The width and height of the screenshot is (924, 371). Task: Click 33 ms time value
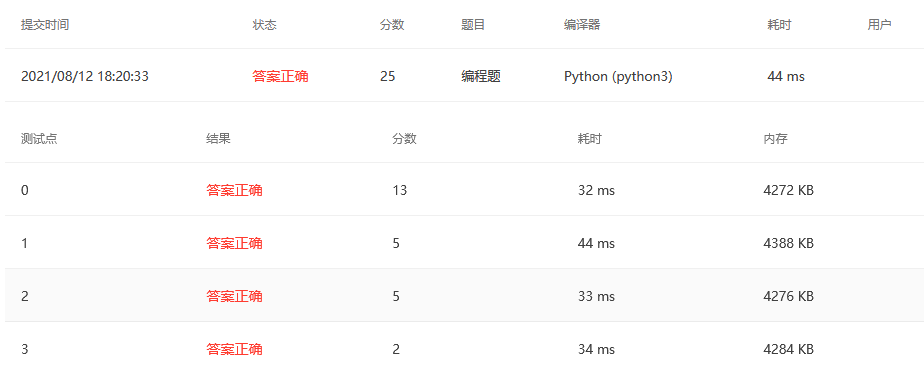point(596,296)
